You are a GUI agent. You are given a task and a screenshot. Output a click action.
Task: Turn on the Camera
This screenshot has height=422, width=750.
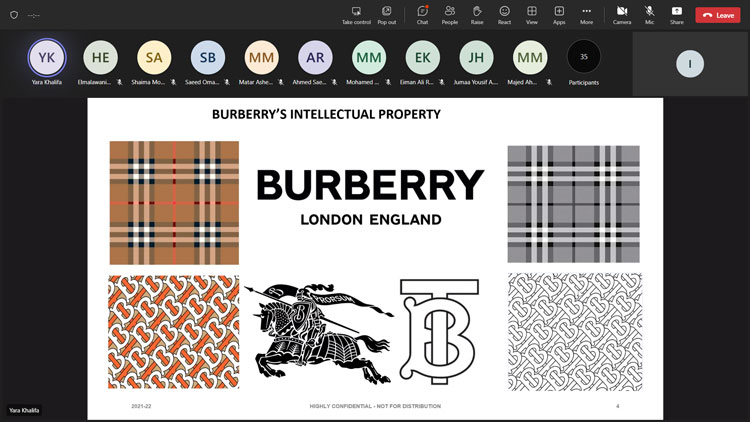[621, 14]
